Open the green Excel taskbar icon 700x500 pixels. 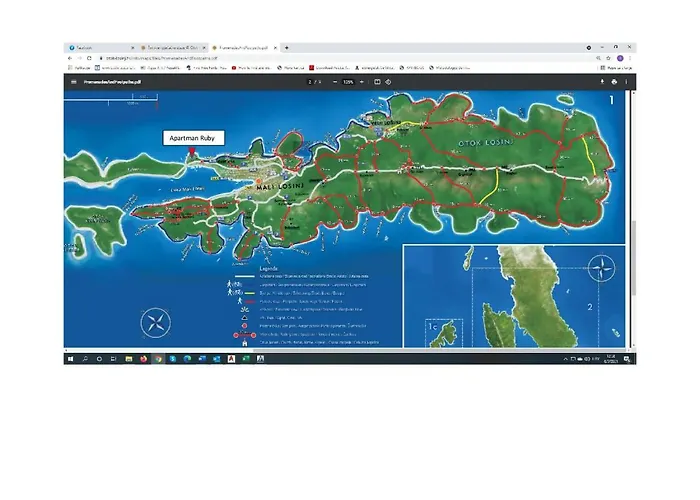pyautogui.click(x=246, y=358)
